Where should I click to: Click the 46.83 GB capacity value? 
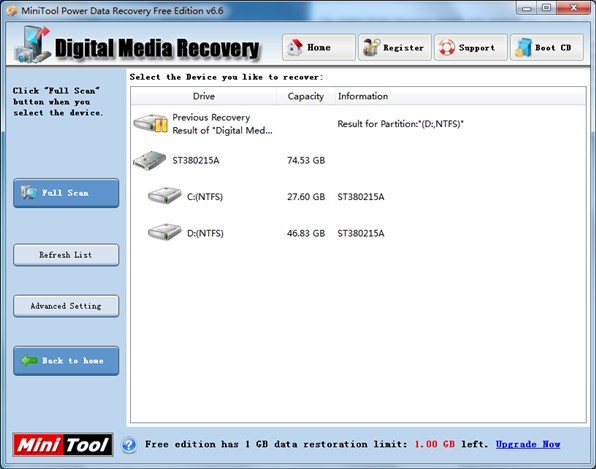click(x=306, y=233)
